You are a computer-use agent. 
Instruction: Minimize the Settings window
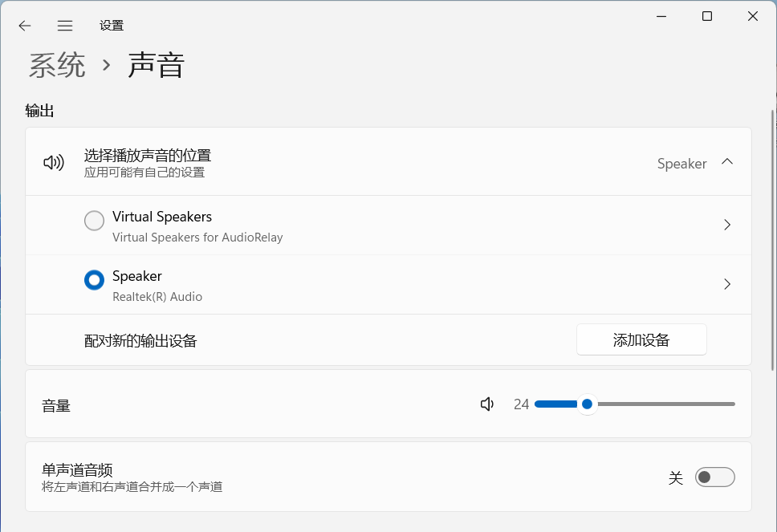pyautogui.click(x=661, y=16)
